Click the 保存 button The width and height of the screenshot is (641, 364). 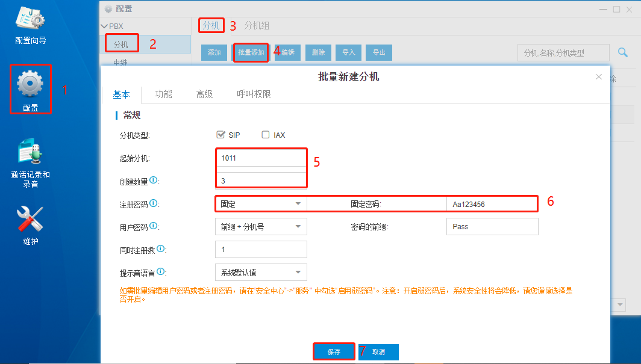(334, 352)
